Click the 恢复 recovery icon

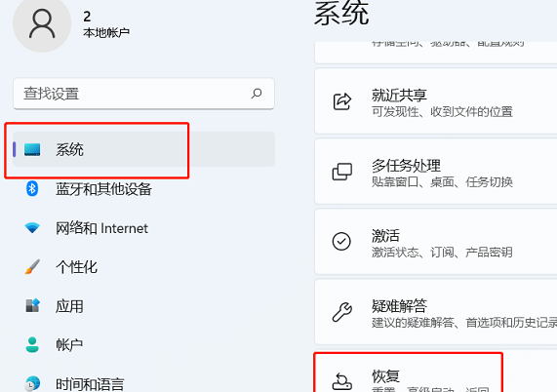click(341, 381)
